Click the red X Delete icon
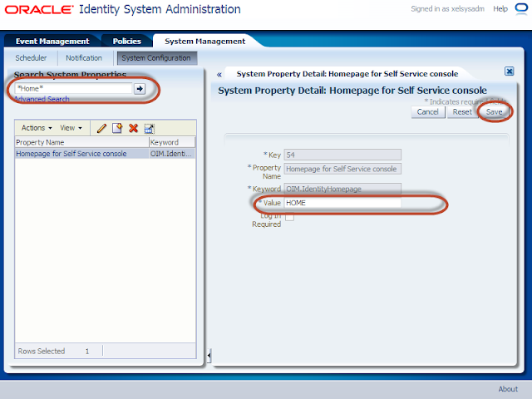Screen dimensions: 532x399 (133, 128)
